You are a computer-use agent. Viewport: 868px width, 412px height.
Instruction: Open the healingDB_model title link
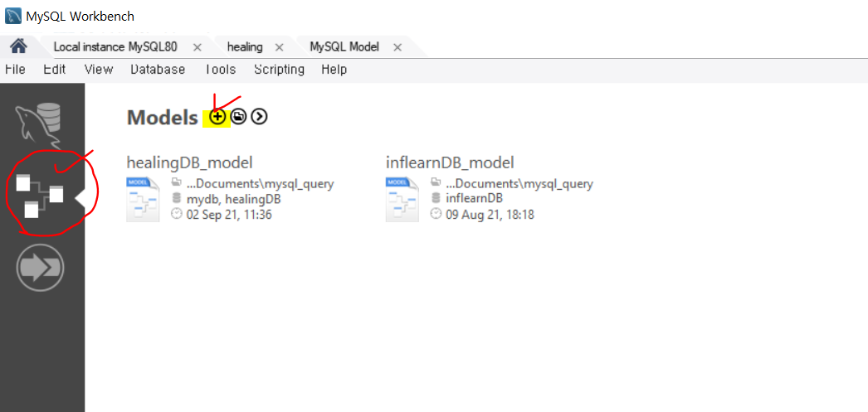click(190, 162)
